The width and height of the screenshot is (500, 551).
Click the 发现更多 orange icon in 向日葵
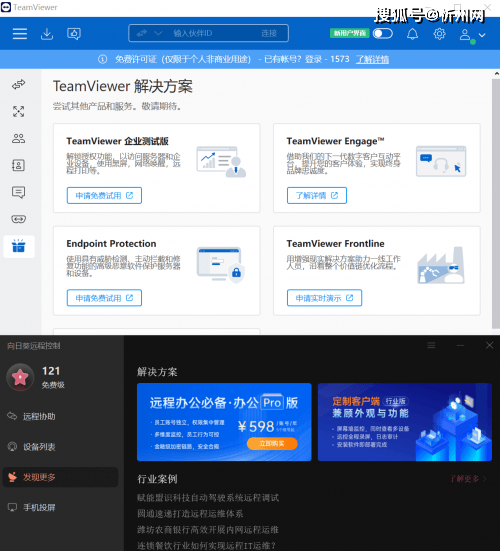click(x=12, y=477)
